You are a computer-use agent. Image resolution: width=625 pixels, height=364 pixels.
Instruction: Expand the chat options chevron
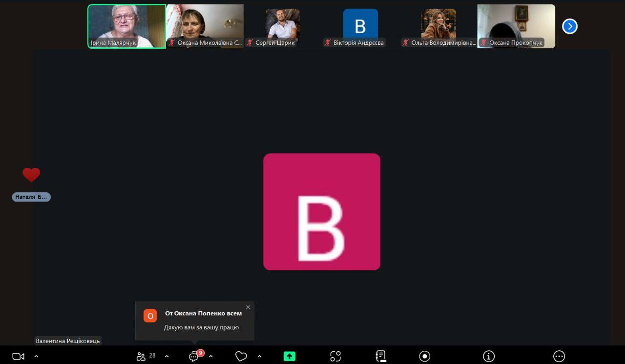pos(211,356)
